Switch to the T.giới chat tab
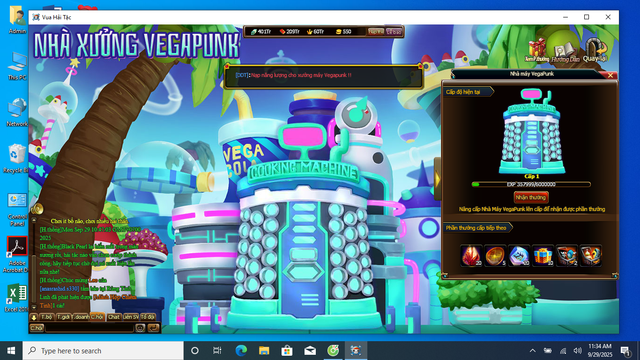The image size is (640, 360). 63,317
